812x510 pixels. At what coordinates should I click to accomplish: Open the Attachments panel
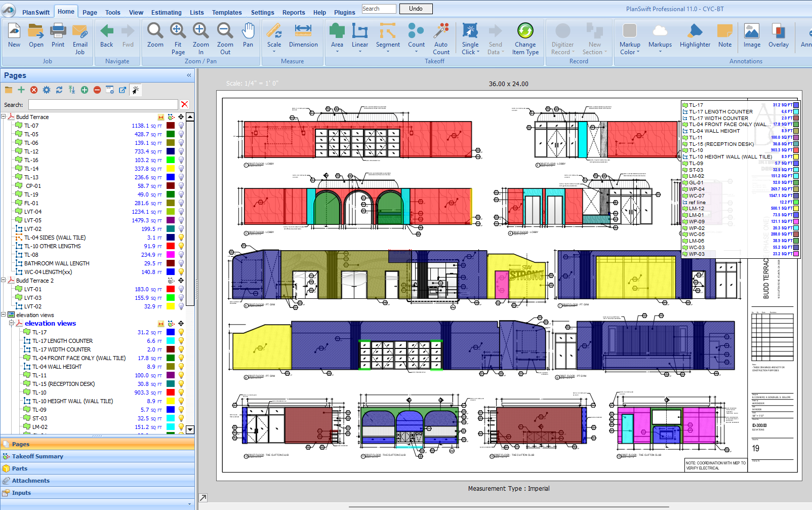[97, 481]
